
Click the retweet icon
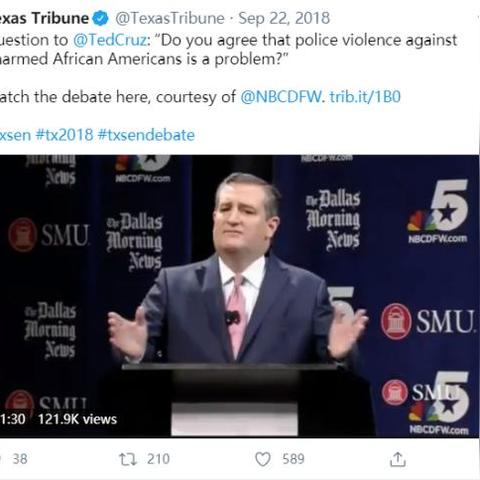[128, 459]
